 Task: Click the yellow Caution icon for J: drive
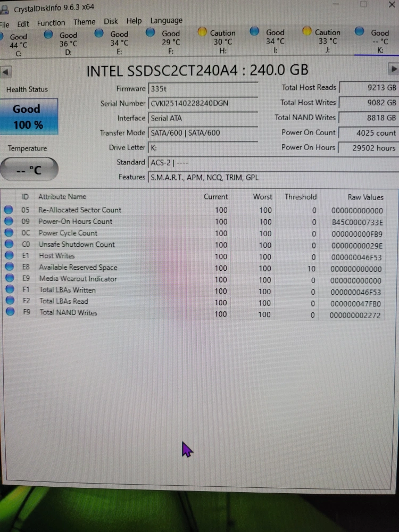307,31
